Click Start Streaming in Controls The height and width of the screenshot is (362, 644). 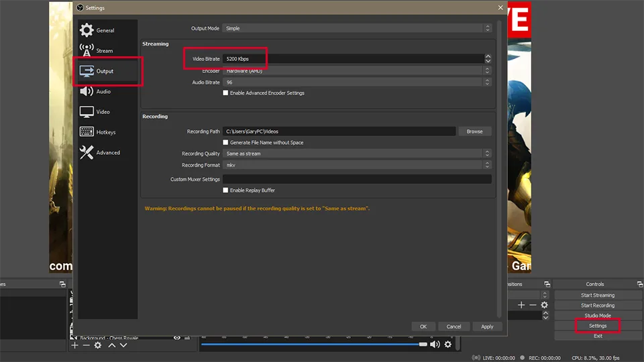tap(598, 295)
